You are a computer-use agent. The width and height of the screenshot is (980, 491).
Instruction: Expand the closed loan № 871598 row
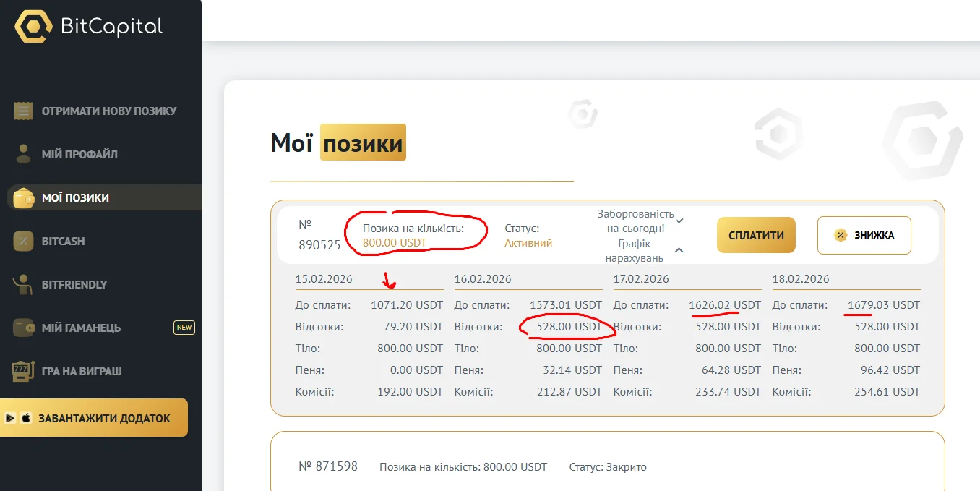click(607, 466)
